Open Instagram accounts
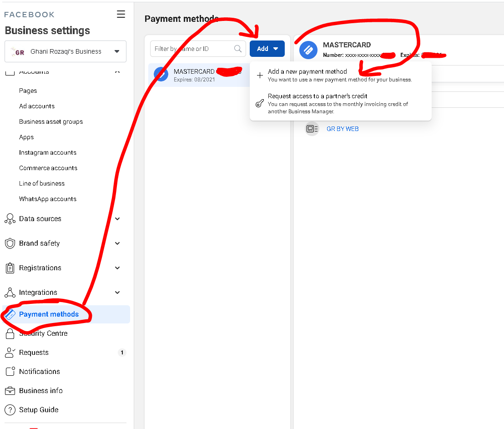Image resolution: width=504 pixels, height=429 pixels. click(x=48, y=152)
